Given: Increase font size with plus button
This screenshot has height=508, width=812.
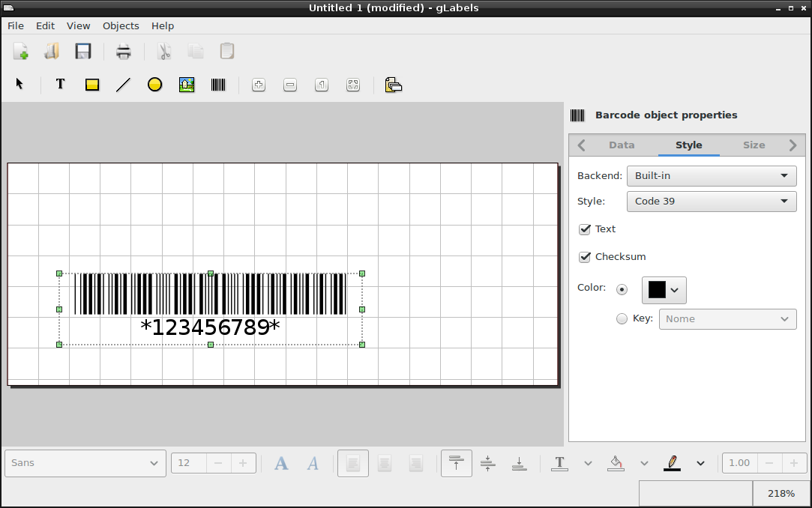Looking at the screenshot, I should pos(243,463).
